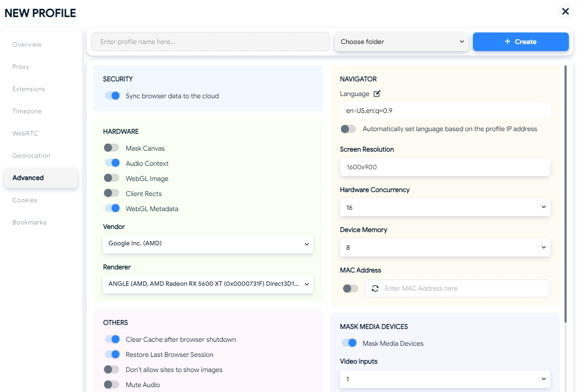Enable Don't allow sites to show images
Viewport: 580px width, 392px height.
point(112,370)
